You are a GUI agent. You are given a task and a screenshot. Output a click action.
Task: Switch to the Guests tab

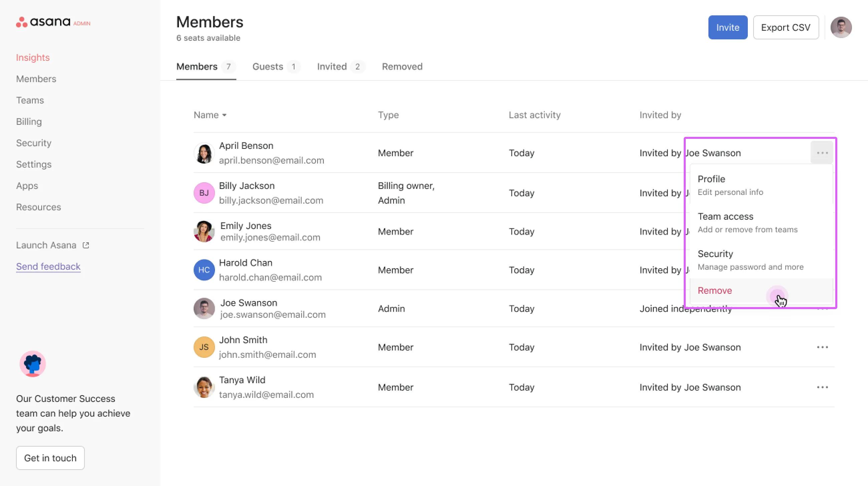pyautogui.click(x=268, y=67)
